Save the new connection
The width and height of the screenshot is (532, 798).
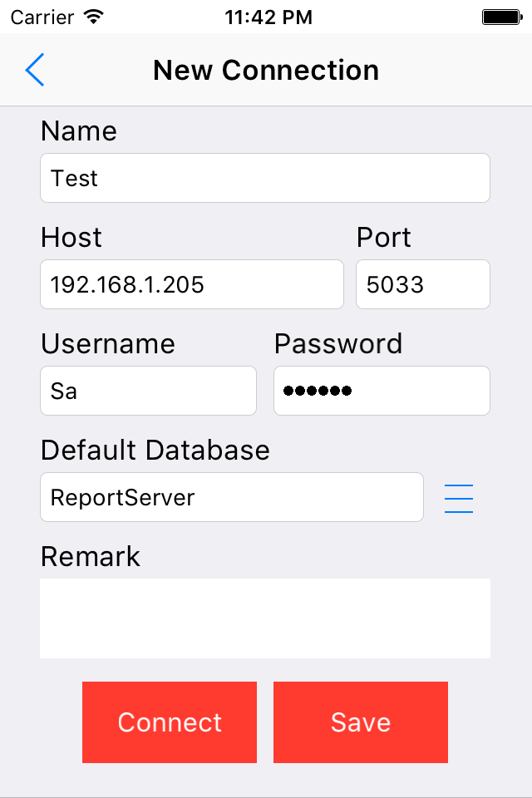[x=361, y=722]
